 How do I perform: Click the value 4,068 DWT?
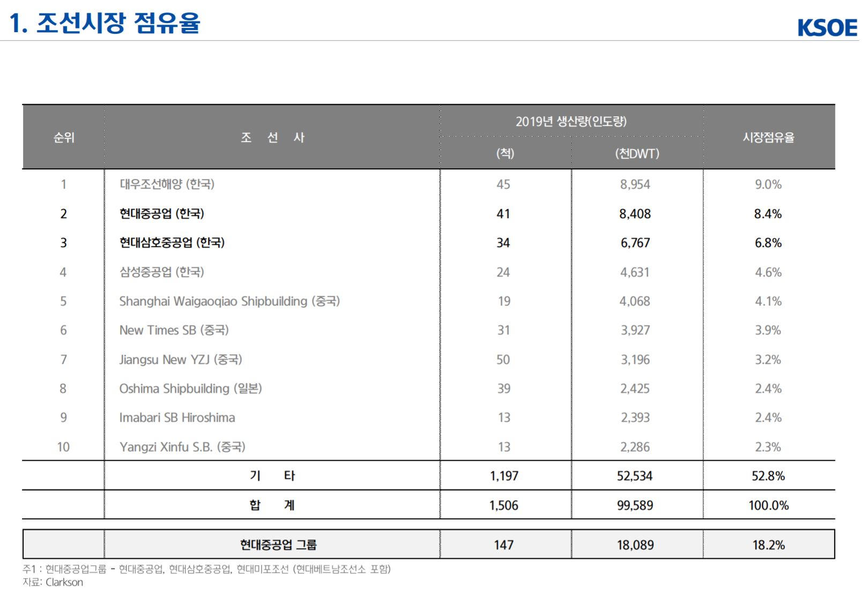[x=635, y=301]
